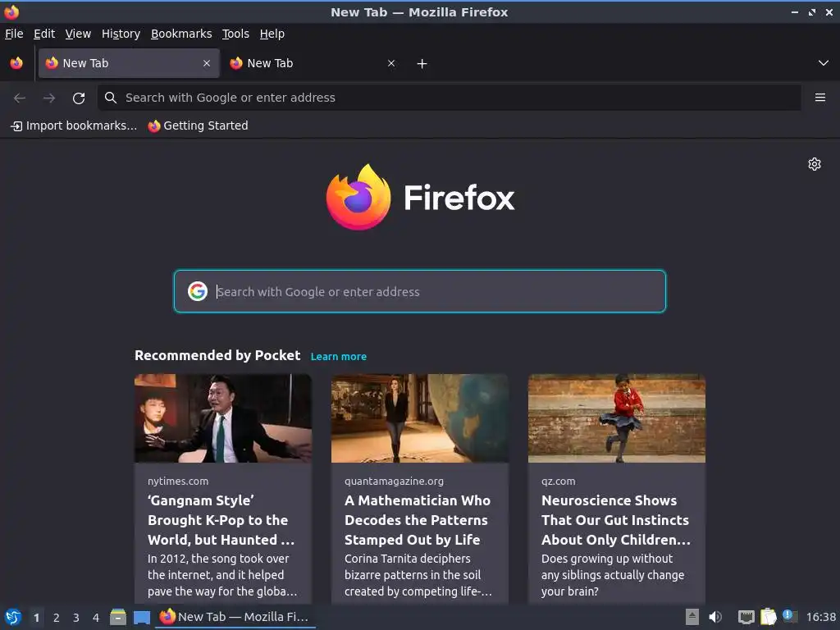Viewport: 840px width, 630px height.
Task: Open the Firefox application hamburger menu
Action: [x=820, y=98]
